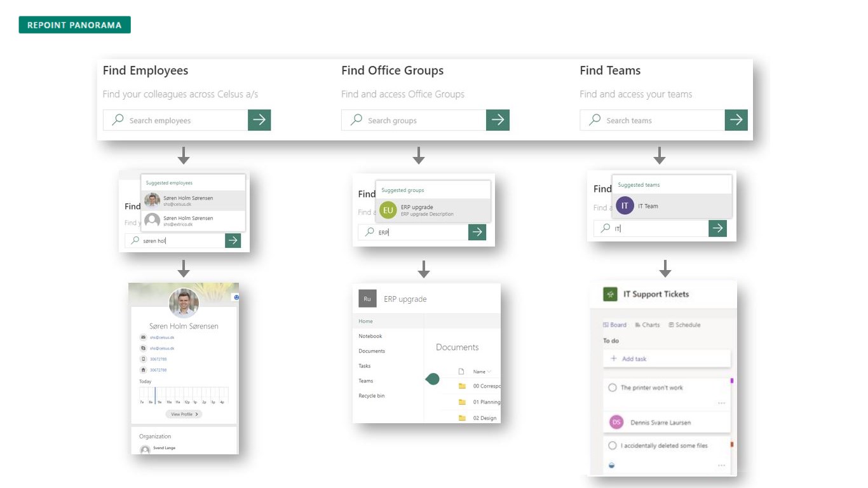The image size is (868, 488).
Task: Switch to the Charts tab
Action: pyautogui.click(x=647, y=325)
